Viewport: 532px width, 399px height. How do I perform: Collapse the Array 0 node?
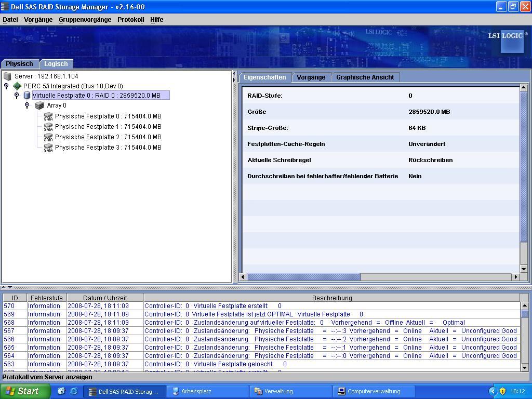27,105
